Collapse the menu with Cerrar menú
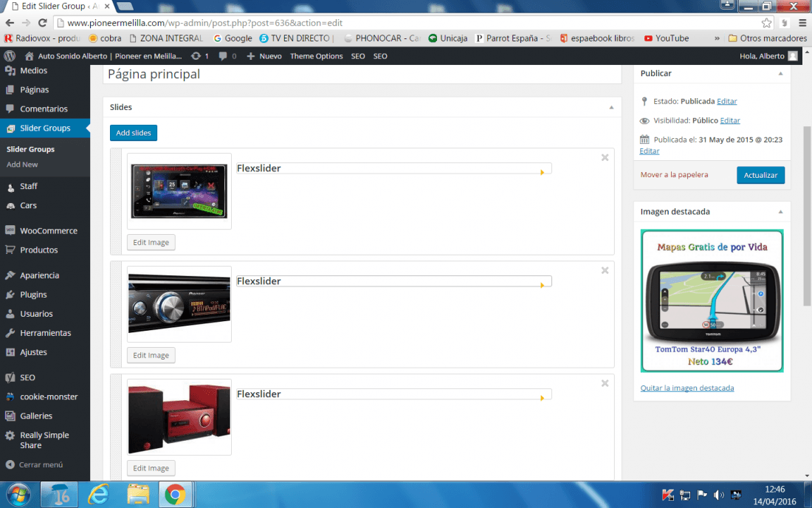This screenshot has width=812, height=508. [x=34, y=464]
